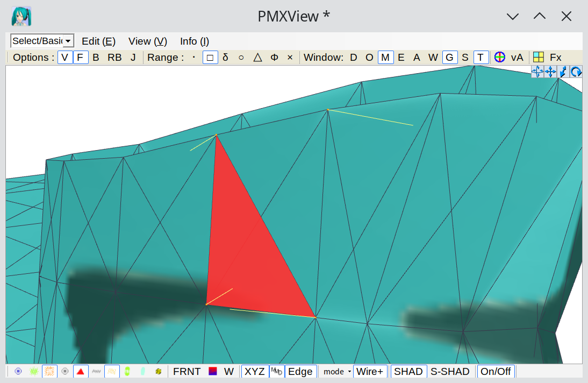Toggle SHAD shading

click(x=408, y=371)
